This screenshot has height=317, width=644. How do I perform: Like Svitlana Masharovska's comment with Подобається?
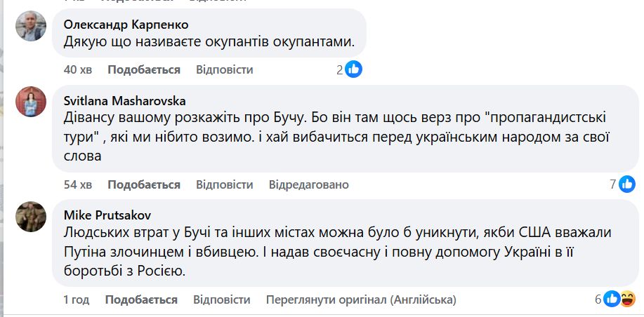tap(144, 184)
